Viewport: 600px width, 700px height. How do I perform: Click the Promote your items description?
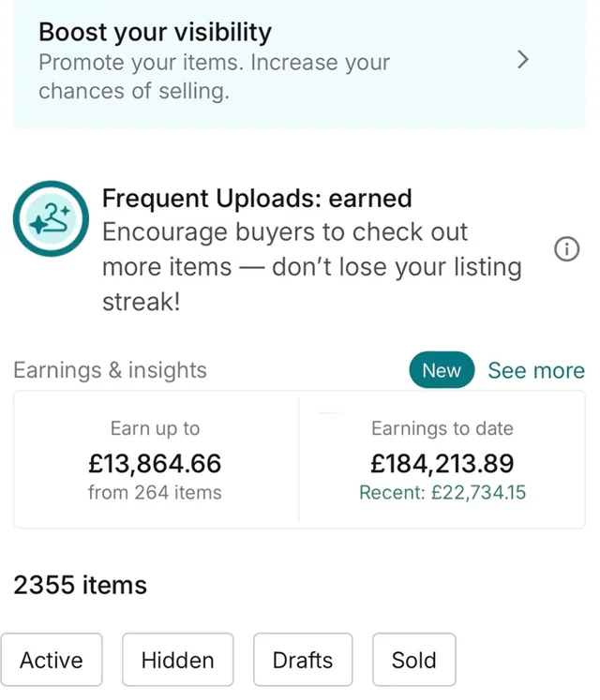pos(214,78)
